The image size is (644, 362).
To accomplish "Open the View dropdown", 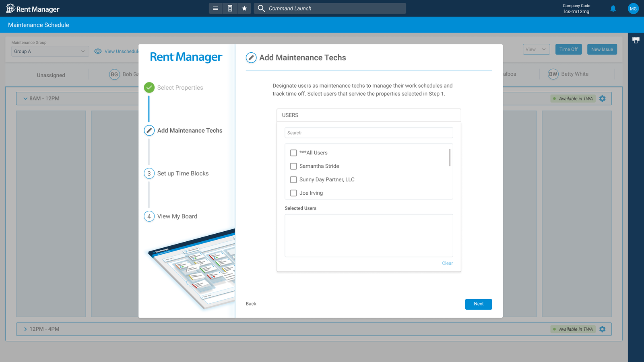I will pyautogui.click(x=536, y=49).
